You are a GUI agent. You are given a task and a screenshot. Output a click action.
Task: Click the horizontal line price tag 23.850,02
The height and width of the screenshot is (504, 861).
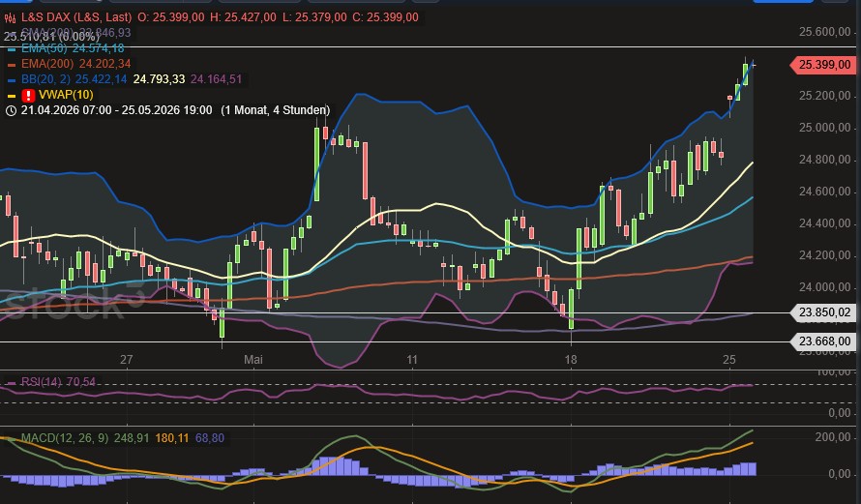(823, 312)
